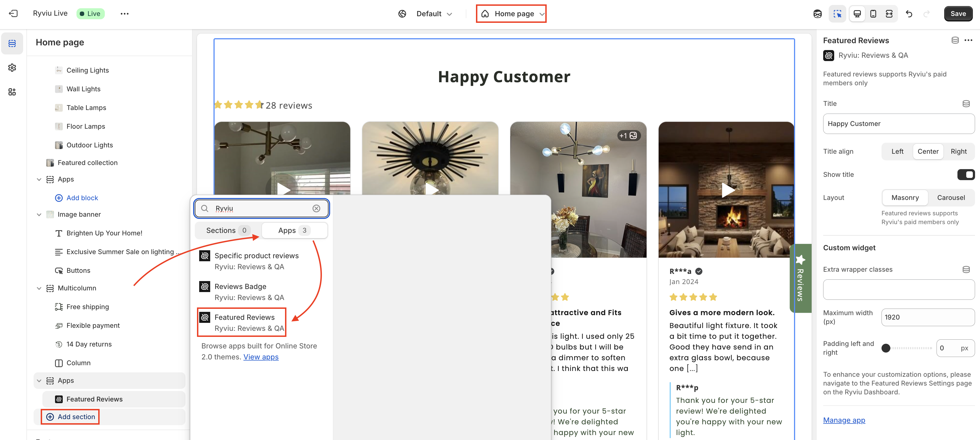The width and height of the screenshot is (980, 440).
Task: Select Featured Reviews in sidebar tree
Action: pos(114,399)
